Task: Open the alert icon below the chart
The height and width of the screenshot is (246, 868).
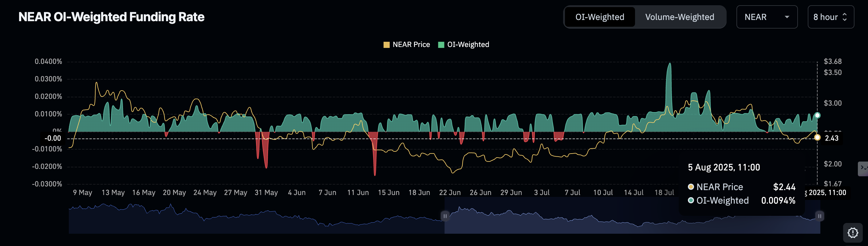Action: coord(853,232)
